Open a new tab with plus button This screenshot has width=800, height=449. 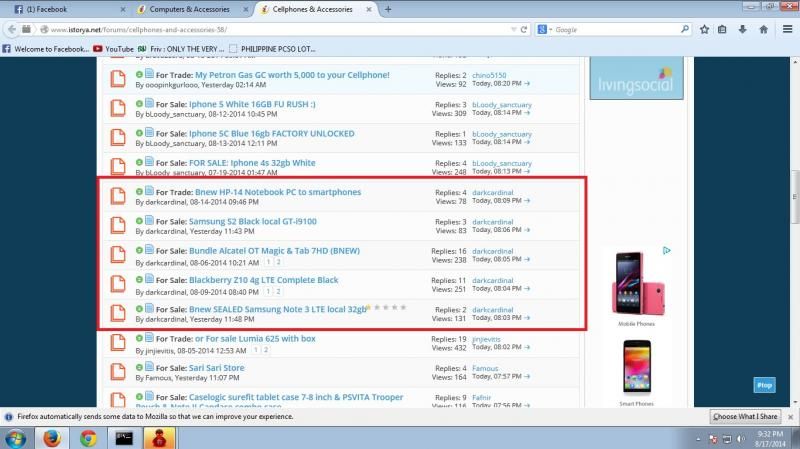387,9
